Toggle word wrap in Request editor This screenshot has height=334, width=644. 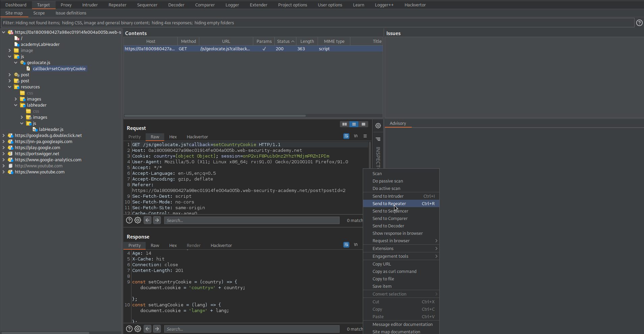click(x=346, y=136)
